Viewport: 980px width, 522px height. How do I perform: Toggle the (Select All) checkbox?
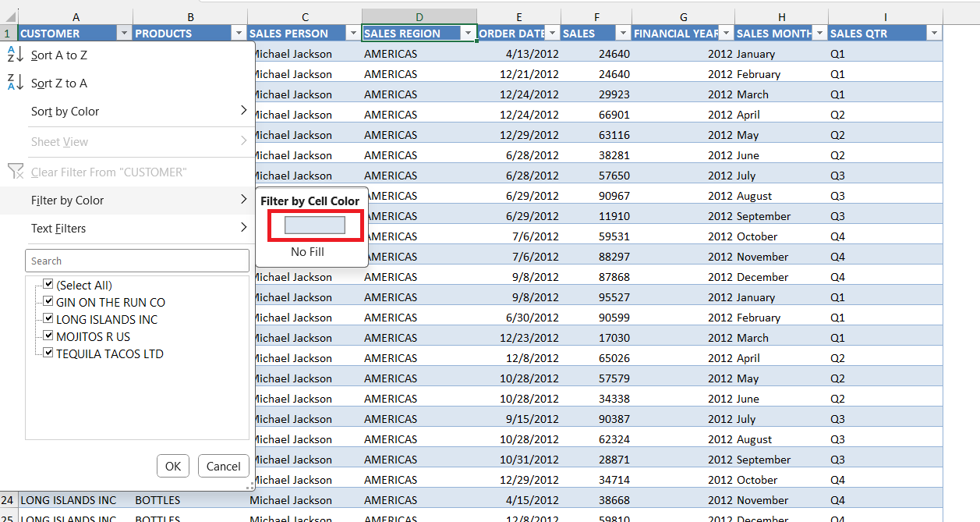pos(48,285)
